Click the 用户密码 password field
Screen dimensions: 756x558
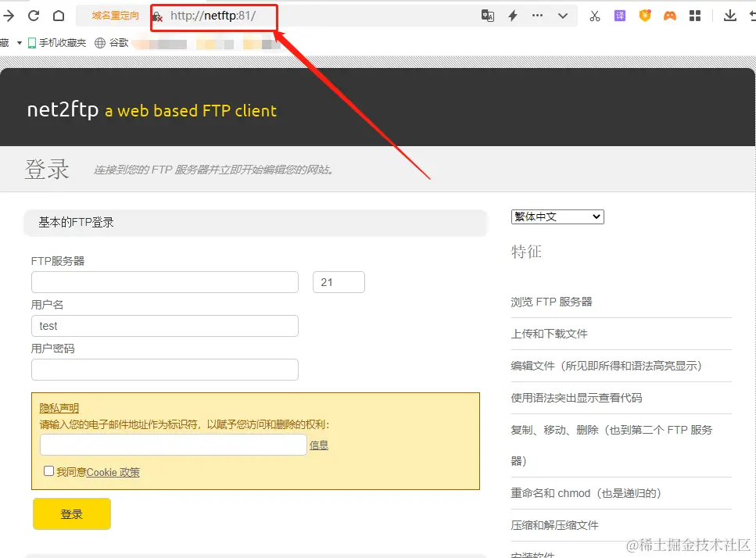(165, 370)
